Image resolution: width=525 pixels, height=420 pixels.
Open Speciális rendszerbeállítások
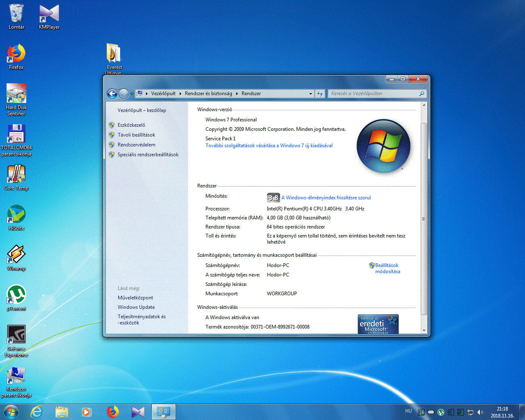coord(148,155)
